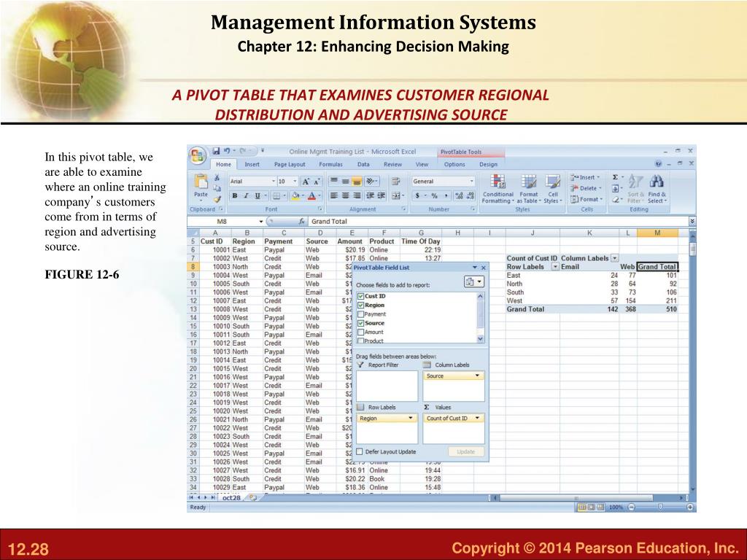Open the font color A swatch
Screen dimensions: 747x560
click(x=311, y=195)
